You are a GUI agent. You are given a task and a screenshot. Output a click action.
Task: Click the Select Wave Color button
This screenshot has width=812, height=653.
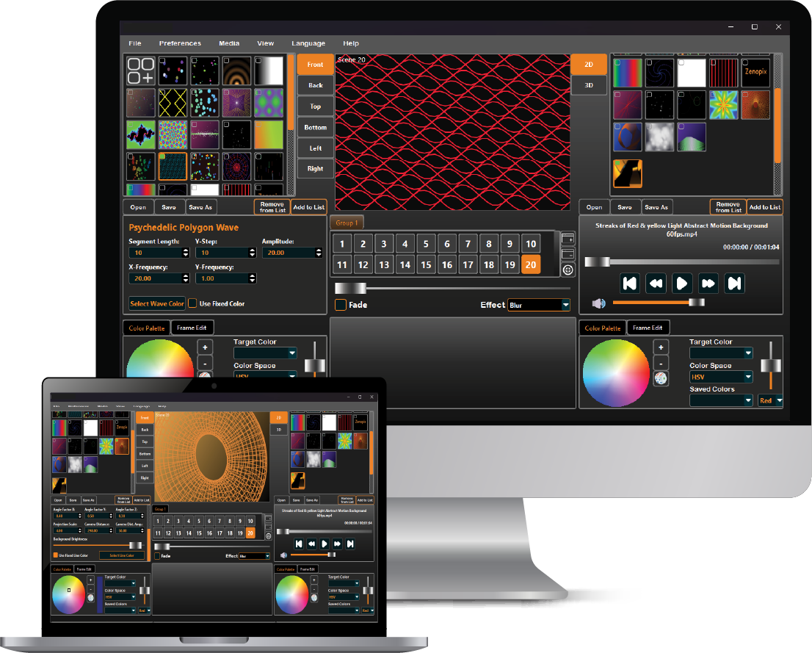tap(156, 303)
